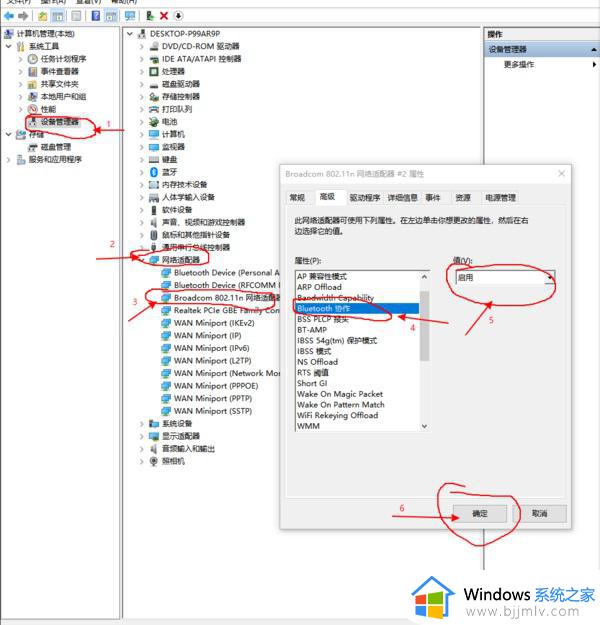Switch to the 详细信息 tab

tap(402, 198)
